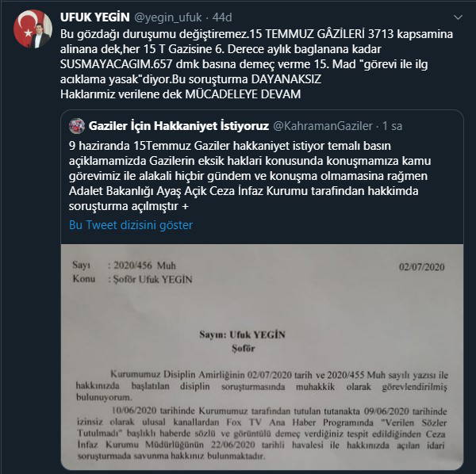
Task: Click the UFUK YEGİN display name
Action: (94, 17)
